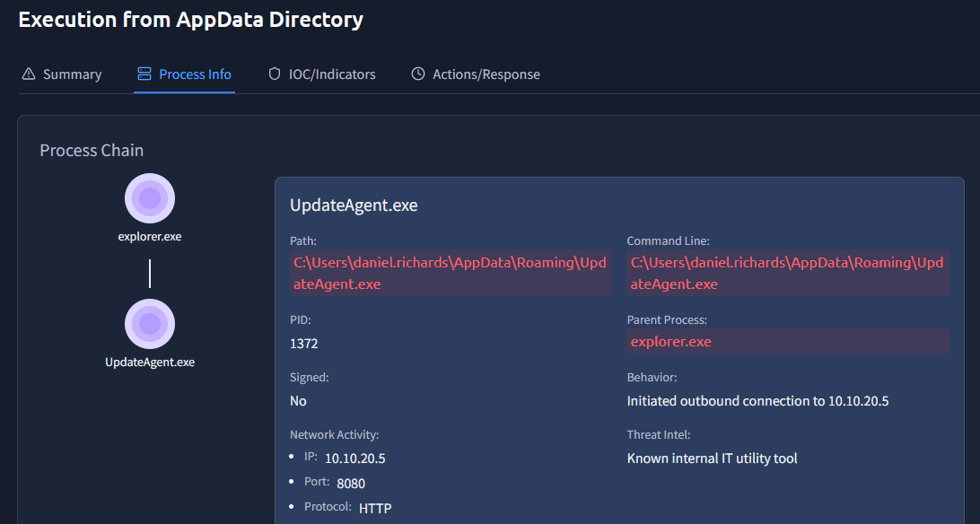Switch to the IOC/Indicators tab
The image size is (980, 524).
point(331,74)
